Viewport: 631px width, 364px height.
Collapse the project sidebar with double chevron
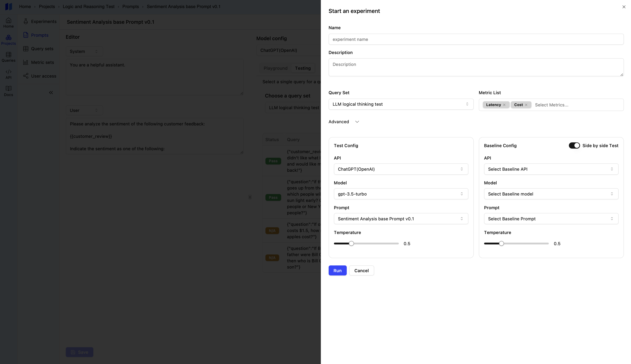coord(51,93)
